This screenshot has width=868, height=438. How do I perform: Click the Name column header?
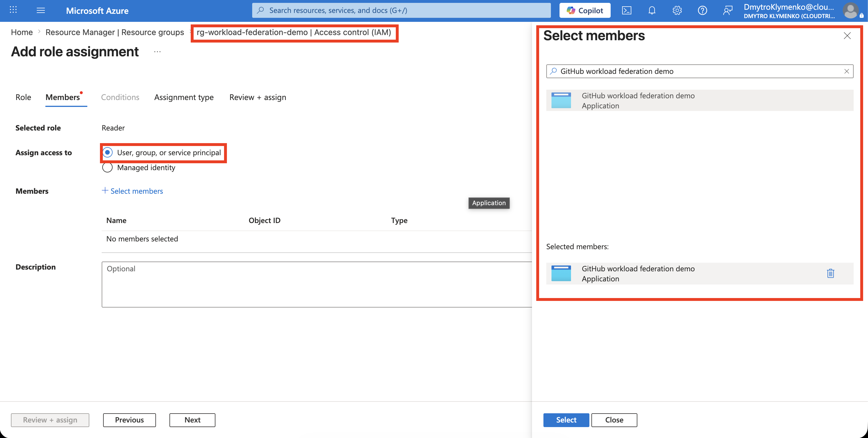(x=116, y=220)
